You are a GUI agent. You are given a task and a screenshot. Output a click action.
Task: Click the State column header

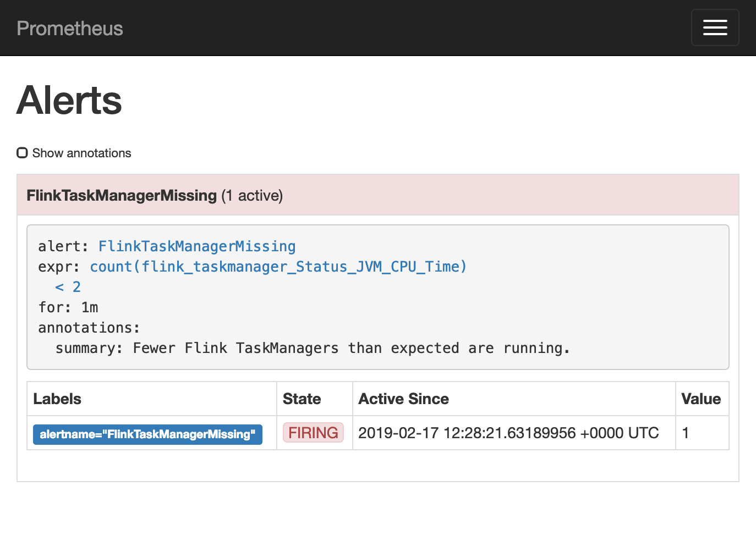[x=302, y=399]
